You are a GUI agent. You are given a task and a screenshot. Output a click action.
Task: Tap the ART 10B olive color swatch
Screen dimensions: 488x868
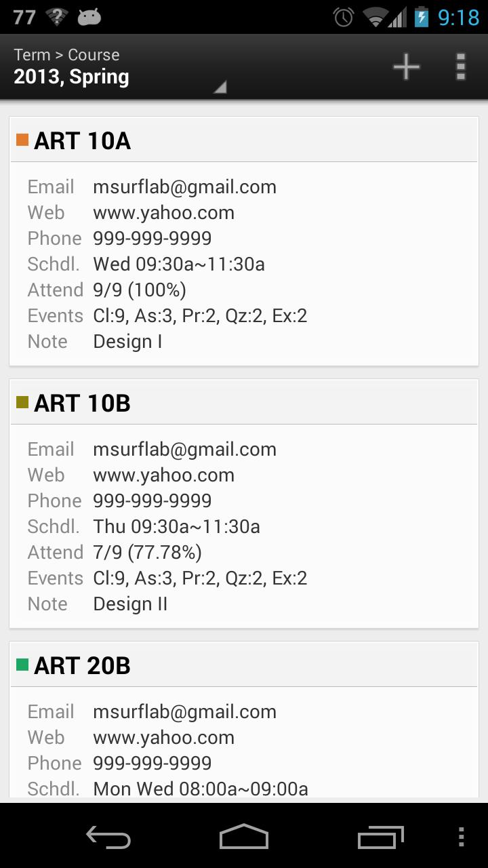pos(22,402)
